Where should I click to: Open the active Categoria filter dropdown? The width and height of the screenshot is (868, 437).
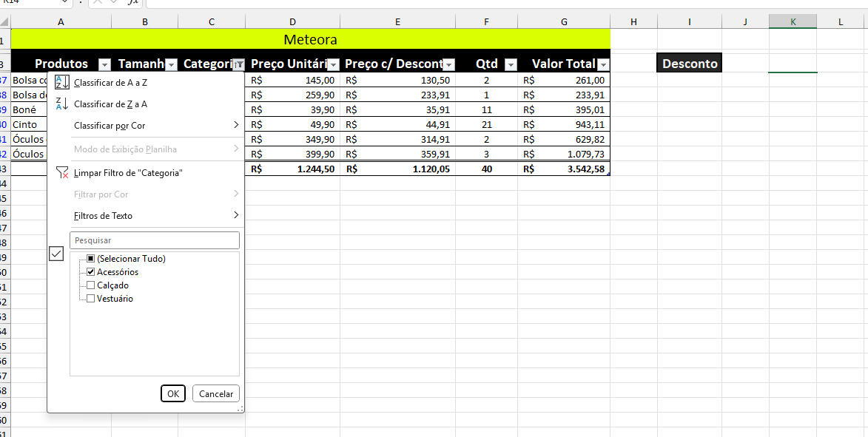[x=238, y=65]
